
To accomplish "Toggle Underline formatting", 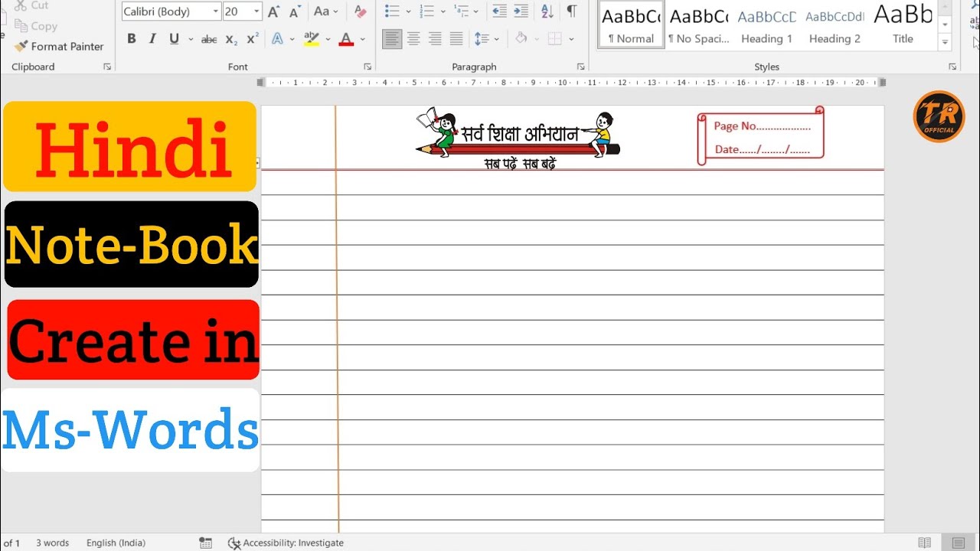I will tap(174, 39).
